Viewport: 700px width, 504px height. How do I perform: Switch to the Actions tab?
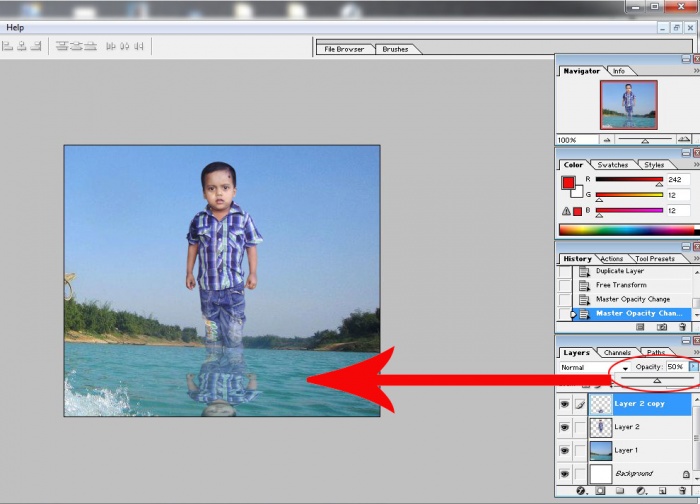pyautogui.click(x=612, y=259)
